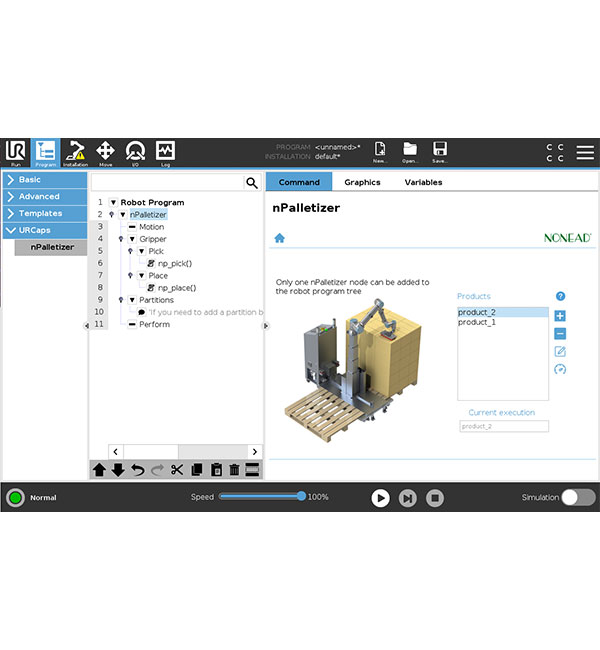Screen dimensions: 600x650
Task: Collapse the Pick tree node
Action: (x=141, y=251)
